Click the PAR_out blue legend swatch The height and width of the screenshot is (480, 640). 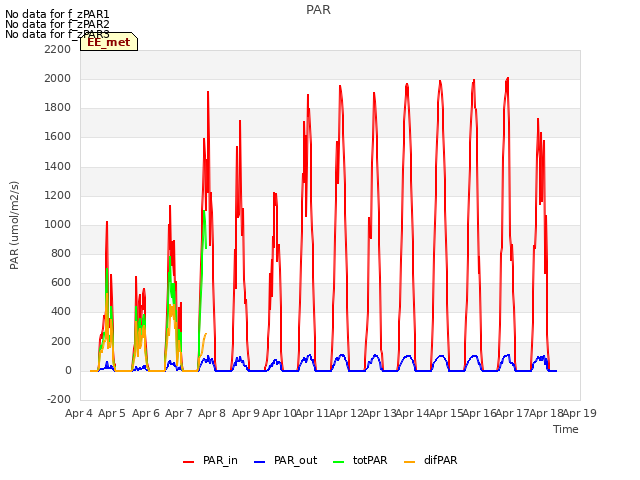(259, 462)
